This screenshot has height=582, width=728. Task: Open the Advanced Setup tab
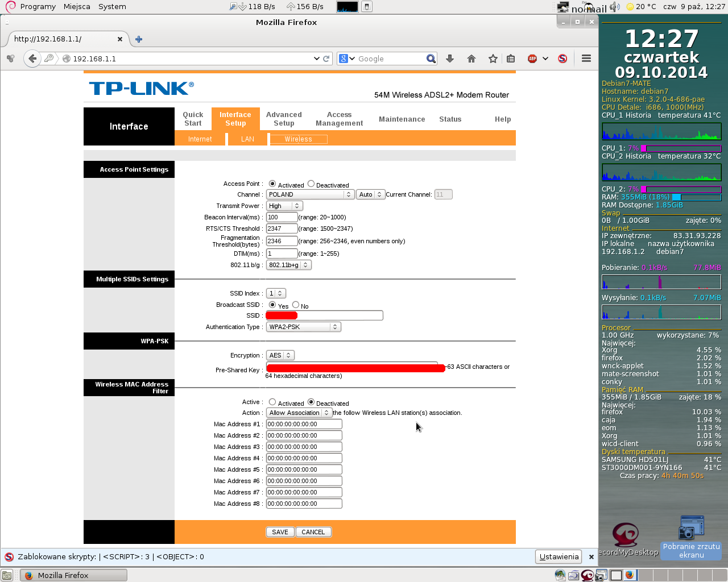tap(284, 119)
